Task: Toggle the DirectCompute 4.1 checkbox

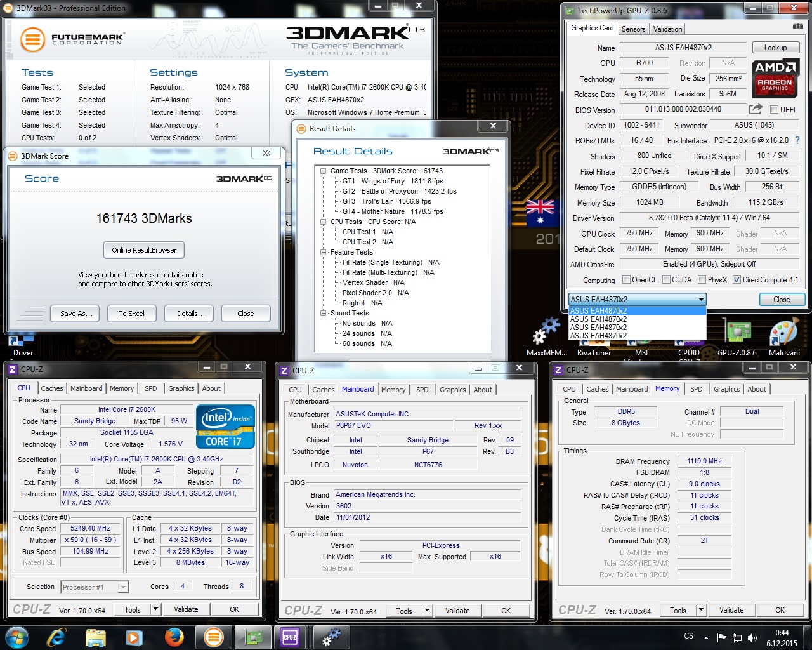Action: pyautogui.click(x=737, y=280)
